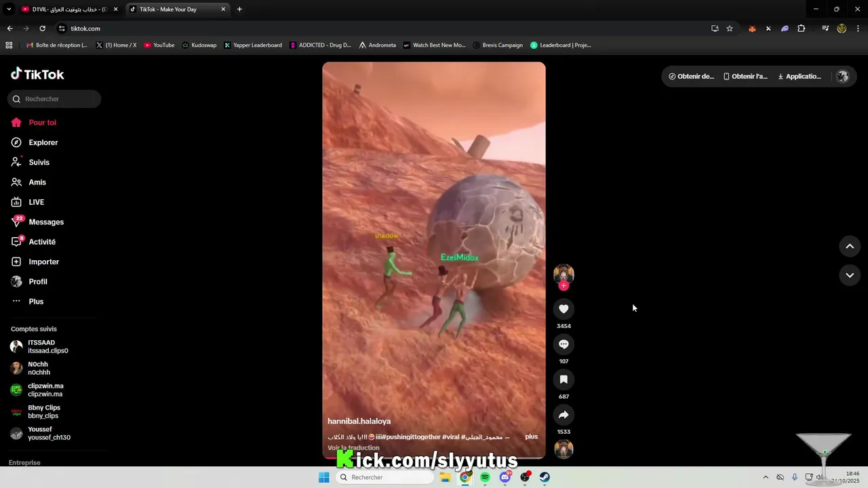Image resolution: width=868 pixels, height=488 pixels.
Task: Open the Boîte de réception bookmark
Action: (x=56, y=45)
